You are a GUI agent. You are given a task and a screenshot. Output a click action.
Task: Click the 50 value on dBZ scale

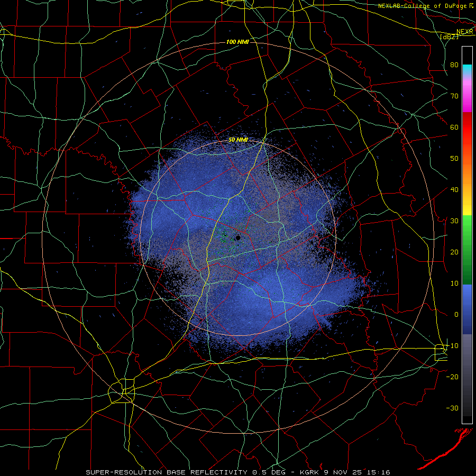tap(454, 159)
